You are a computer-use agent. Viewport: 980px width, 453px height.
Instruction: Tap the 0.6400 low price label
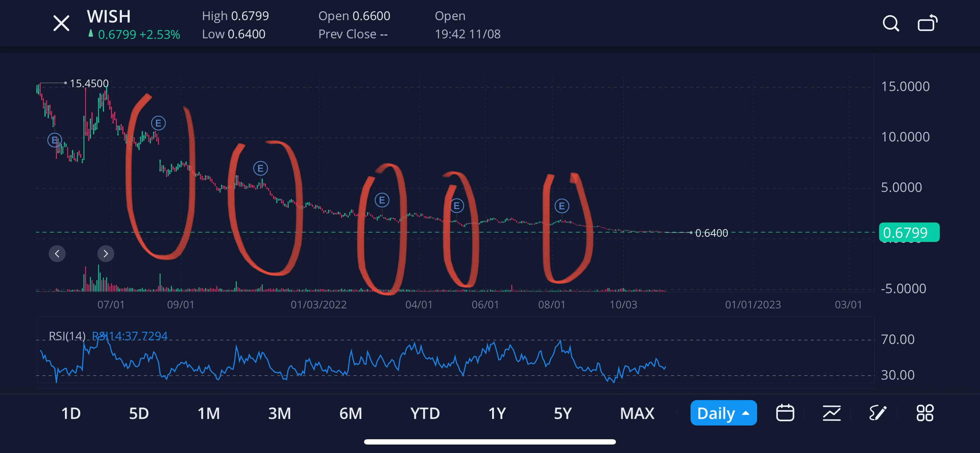click(712, 233)
